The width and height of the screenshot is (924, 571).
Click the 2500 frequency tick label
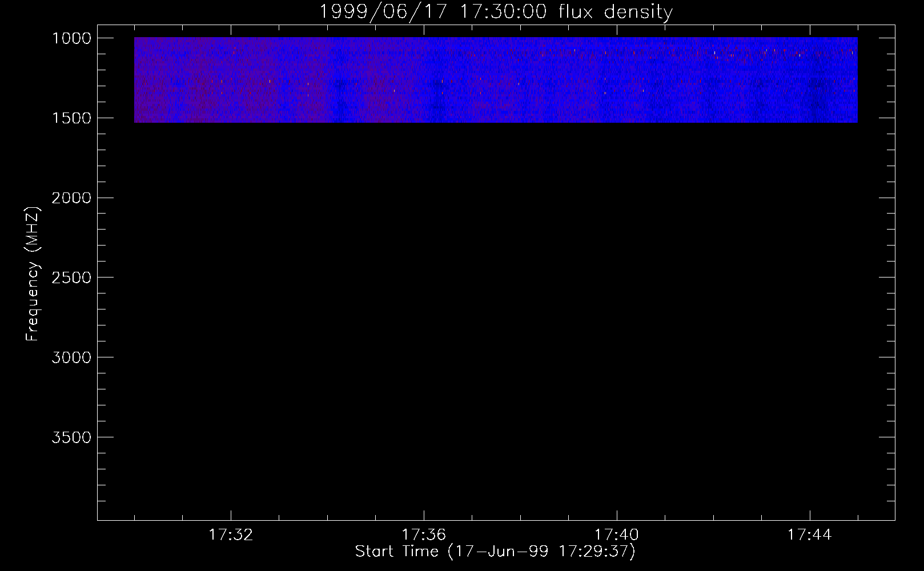click(71, 278)
